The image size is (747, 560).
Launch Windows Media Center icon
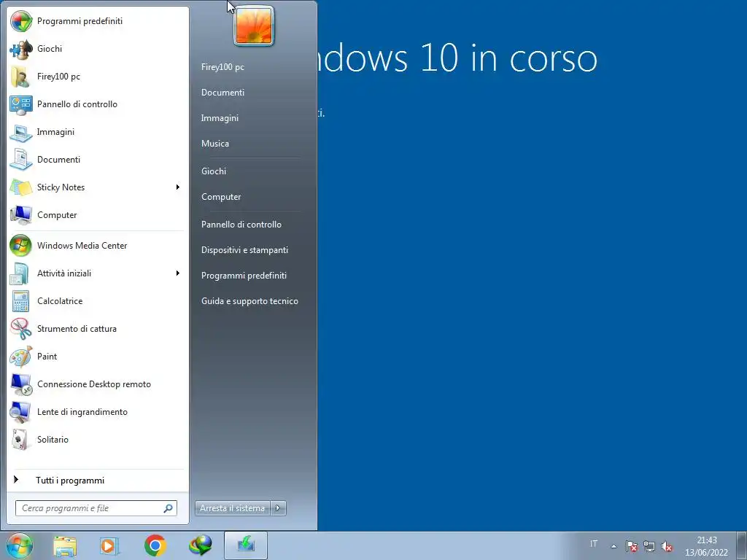coord(21,246)
